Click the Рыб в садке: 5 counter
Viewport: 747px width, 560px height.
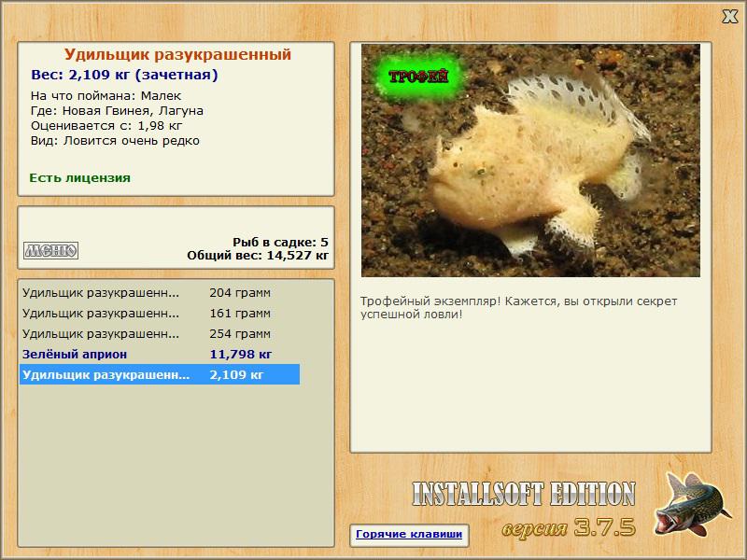pos(281,242)
